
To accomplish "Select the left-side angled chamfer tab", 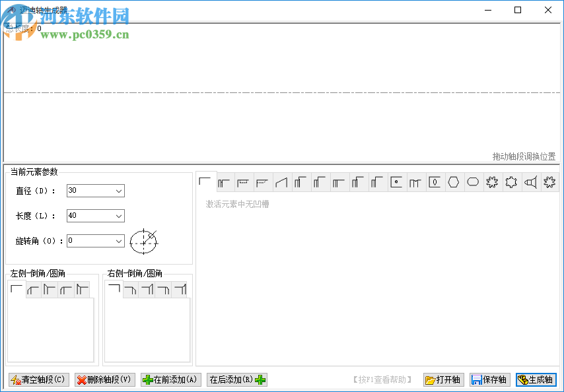I will coord(34,290).
